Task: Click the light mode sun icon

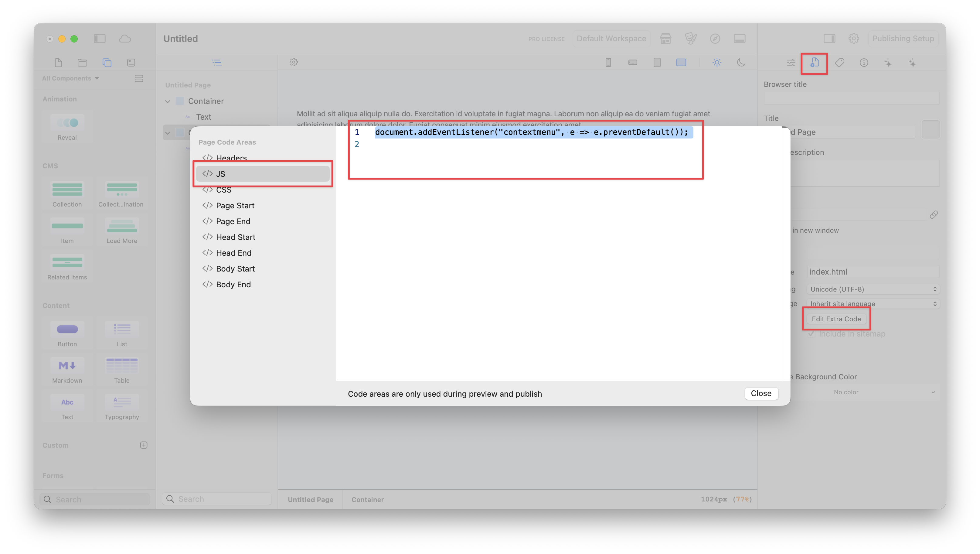Action: pyautogui.click(x=717, y=62)
